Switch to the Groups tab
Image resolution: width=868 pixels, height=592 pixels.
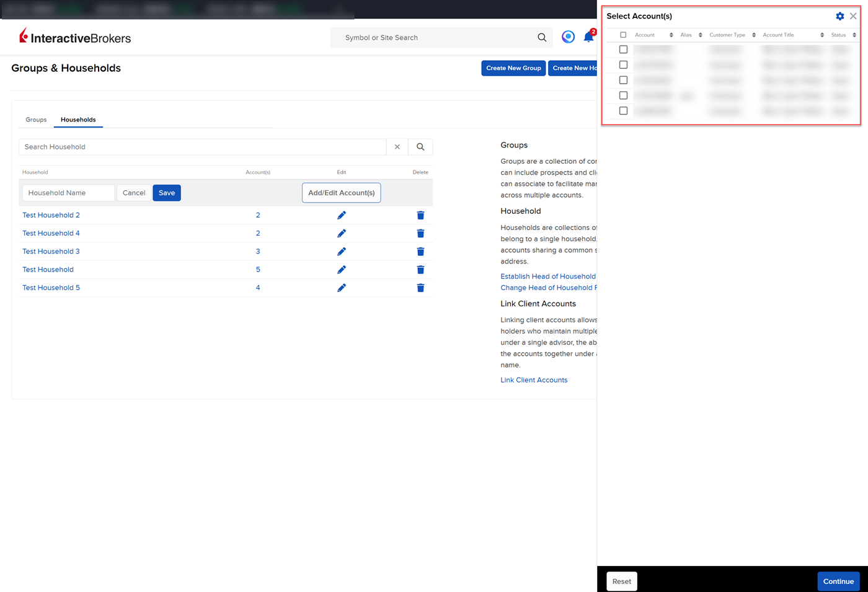(36, 120)
